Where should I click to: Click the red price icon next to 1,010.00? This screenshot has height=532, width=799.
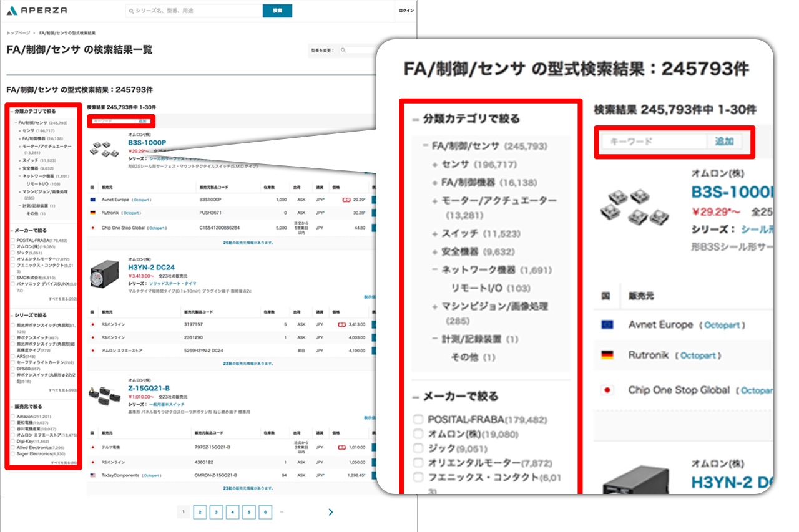tap(341, 447)
